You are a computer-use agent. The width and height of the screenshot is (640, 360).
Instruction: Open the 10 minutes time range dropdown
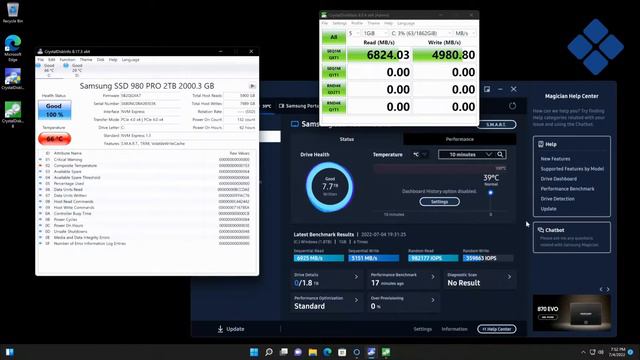pos(467,154)
